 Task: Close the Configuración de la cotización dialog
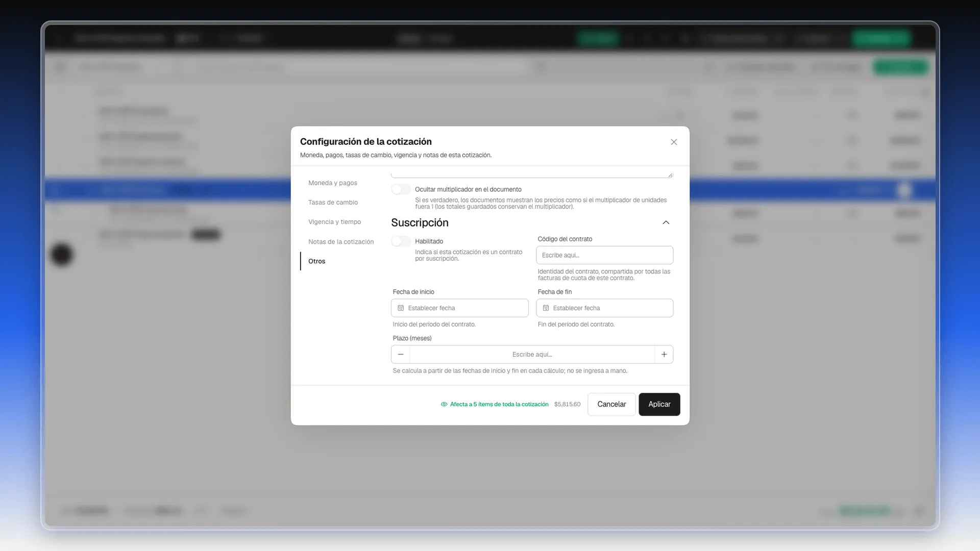pos(674,142)
